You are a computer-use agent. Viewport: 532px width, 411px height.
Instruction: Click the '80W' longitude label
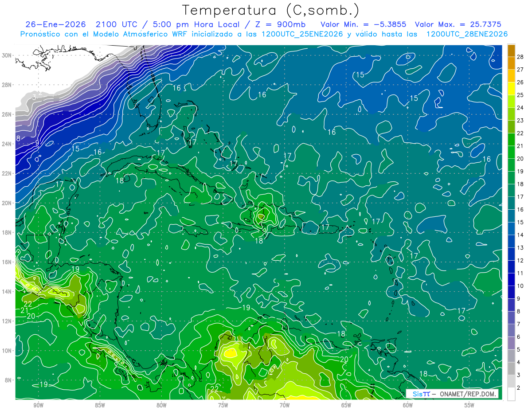[x=161, y=406]
